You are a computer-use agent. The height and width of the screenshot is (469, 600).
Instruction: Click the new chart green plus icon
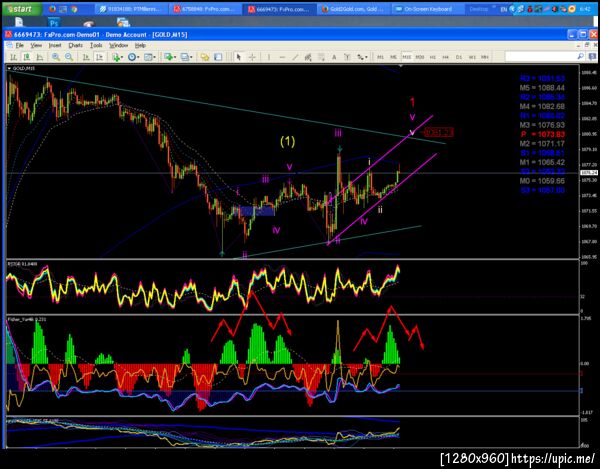pyautogui.click(x=168, y=57)
